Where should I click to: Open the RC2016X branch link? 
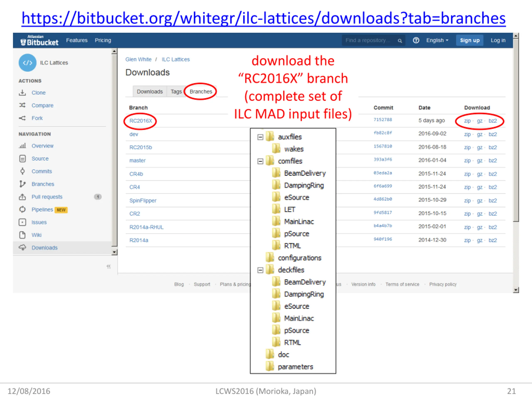coord(141,121)
